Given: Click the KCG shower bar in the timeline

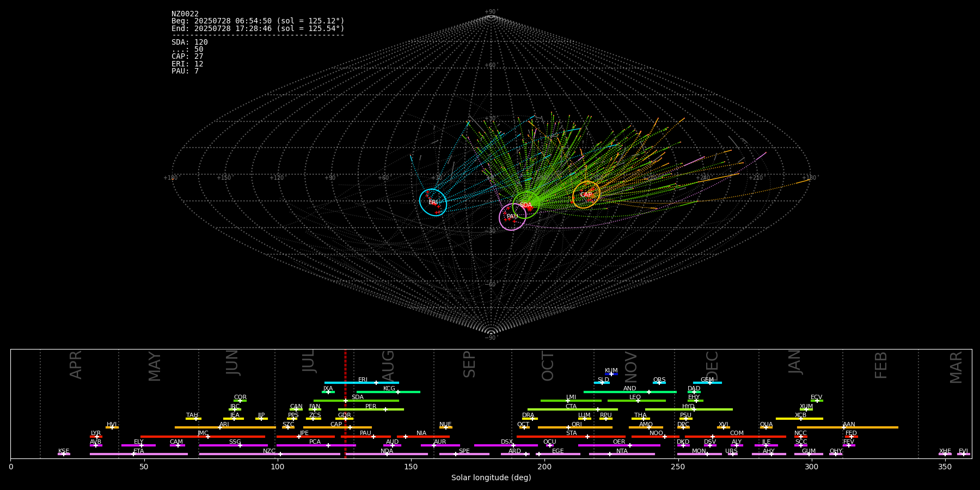Looking at the screenshot, I should pyautogui.click(x=388, y=391).
